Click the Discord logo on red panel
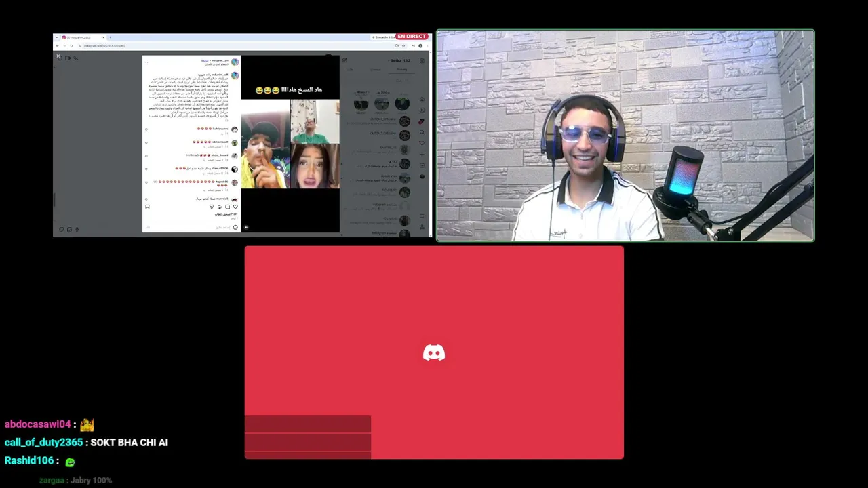This screenshot has width=868, height=488. (x=434, y=352)
